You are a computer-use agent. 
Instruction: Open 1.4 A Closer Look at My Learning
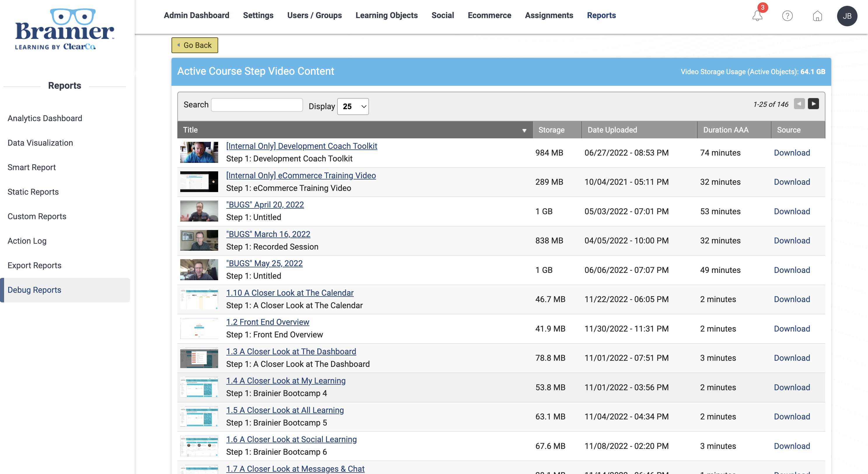click(286, 381)
